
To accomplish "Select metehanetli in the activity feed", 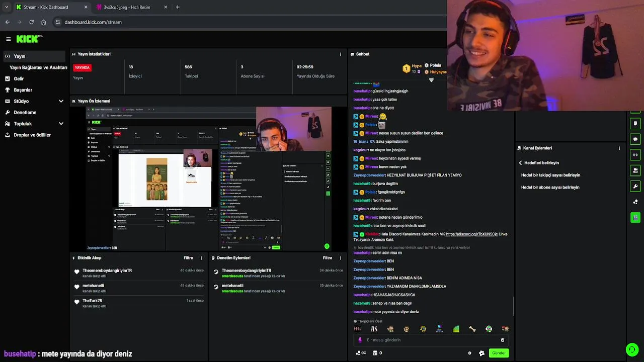I will click(x=93, y=286).
